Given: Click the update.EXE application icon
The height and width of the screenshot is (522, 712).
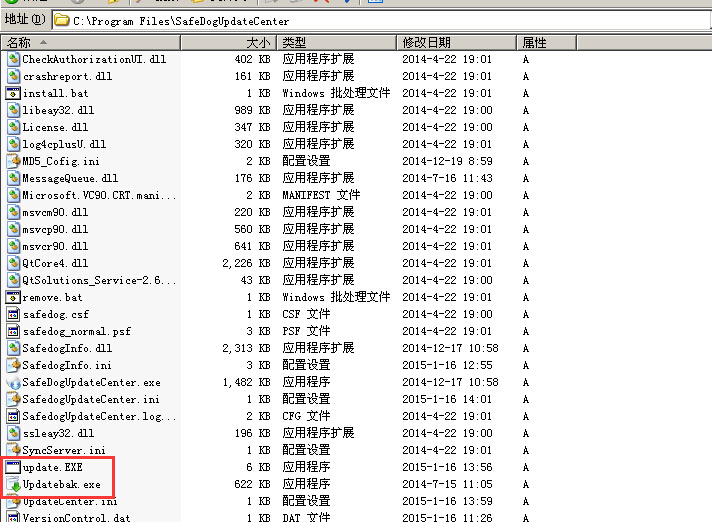Looking at the screenshot, I should (14, 467).
